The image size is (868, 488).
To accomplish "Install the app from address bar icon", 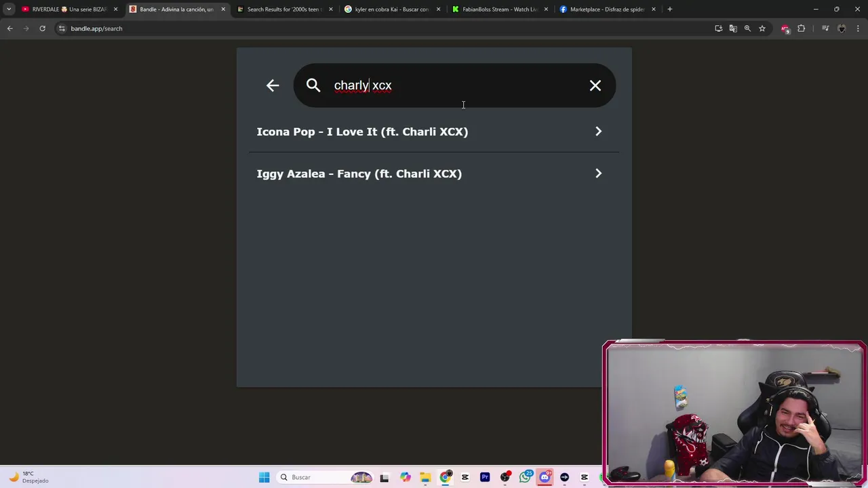I will click(x=719, y=28).
